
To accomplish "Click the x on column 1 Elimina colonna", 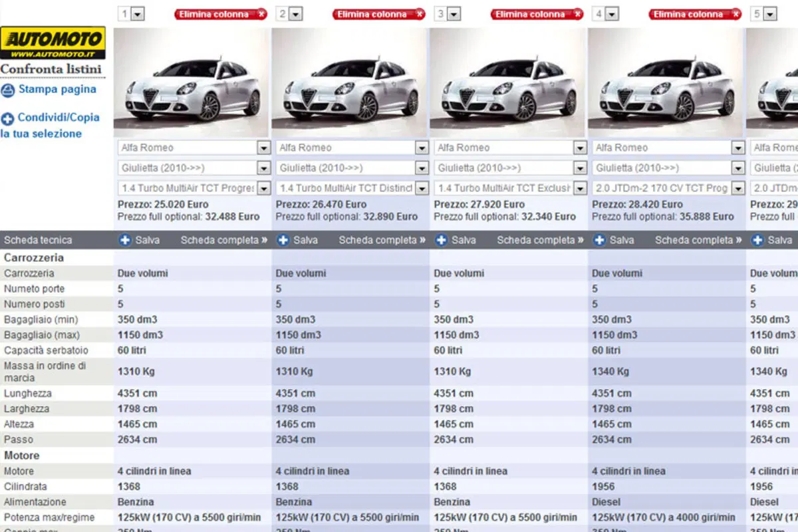I will click(x=261, y=14).
